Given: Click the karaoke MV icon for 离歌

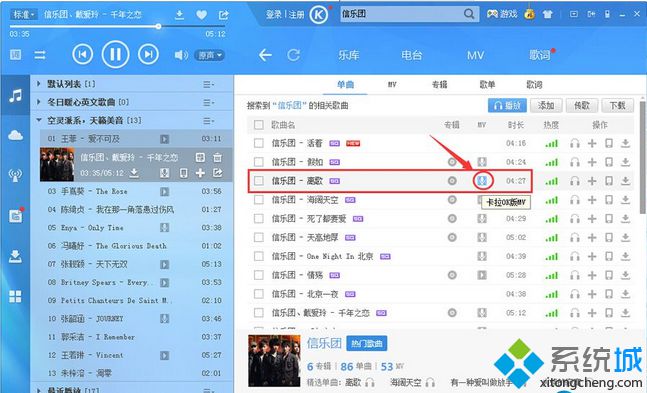Looking at the screenshot, I should coord(482,180).
